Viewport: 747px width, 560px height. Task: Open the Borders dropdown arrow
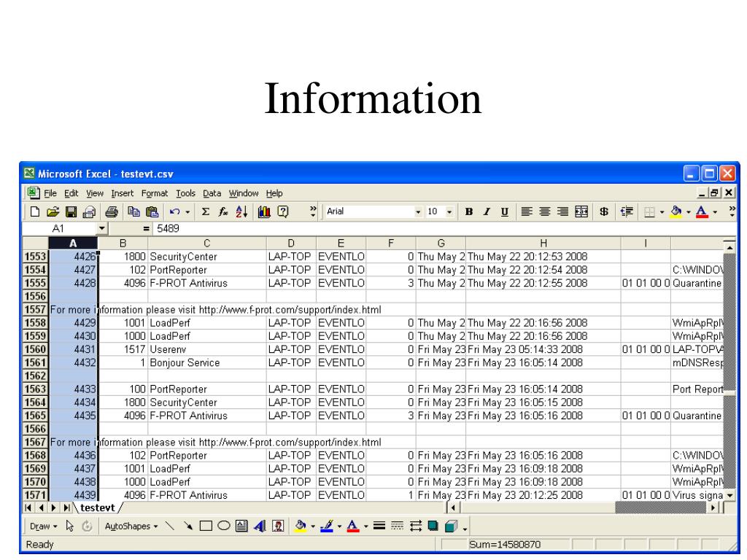[x=661, y=212]
